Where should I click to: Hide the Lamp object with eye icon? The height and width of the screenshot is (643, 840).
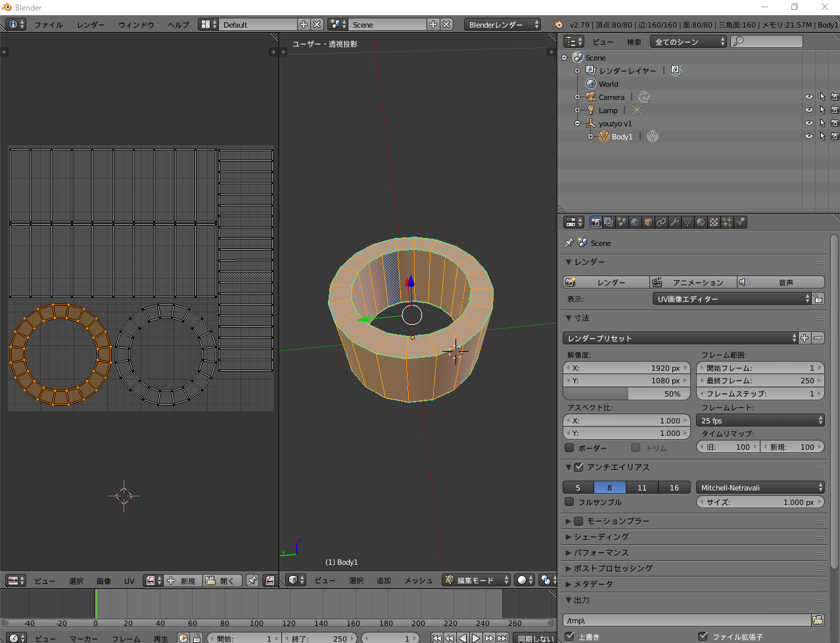tap(809, 110)
